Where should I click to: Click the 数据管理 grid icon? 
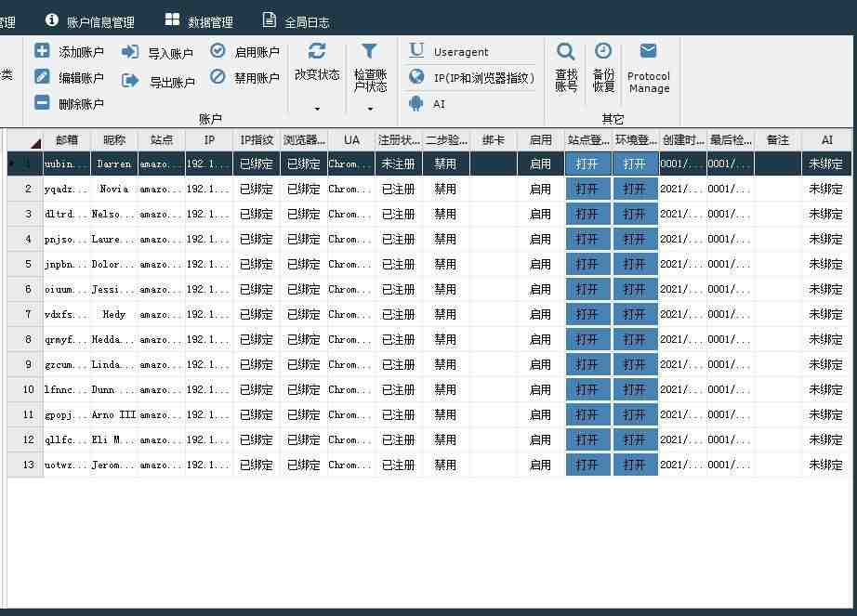click(172, 20)
